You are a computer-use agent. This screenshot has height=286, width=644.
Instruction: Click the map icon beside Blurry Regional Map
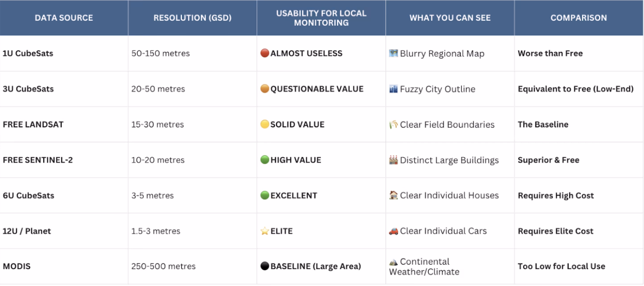(393, 53)
